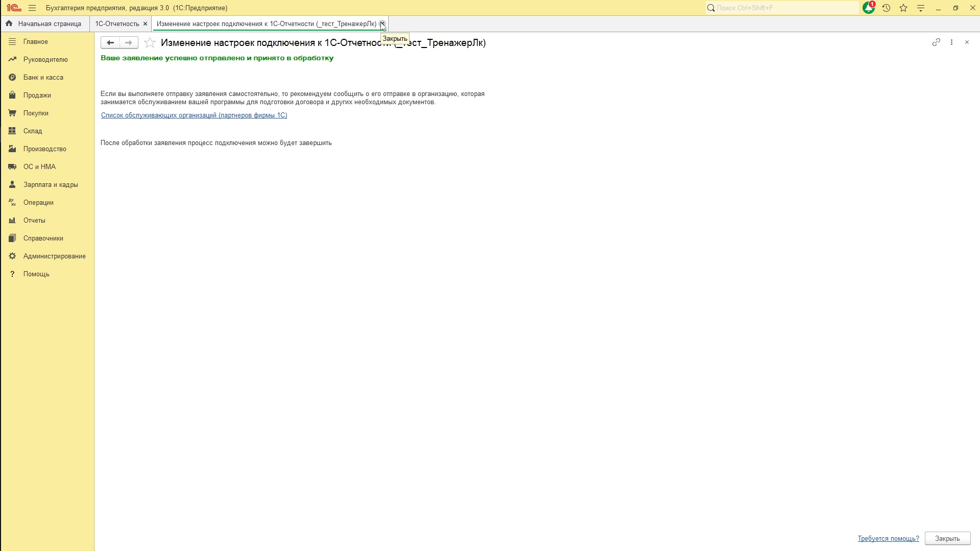The image size is (980, 551).
Task: Click the Руководителю chart icon
Action: point(12,60)
